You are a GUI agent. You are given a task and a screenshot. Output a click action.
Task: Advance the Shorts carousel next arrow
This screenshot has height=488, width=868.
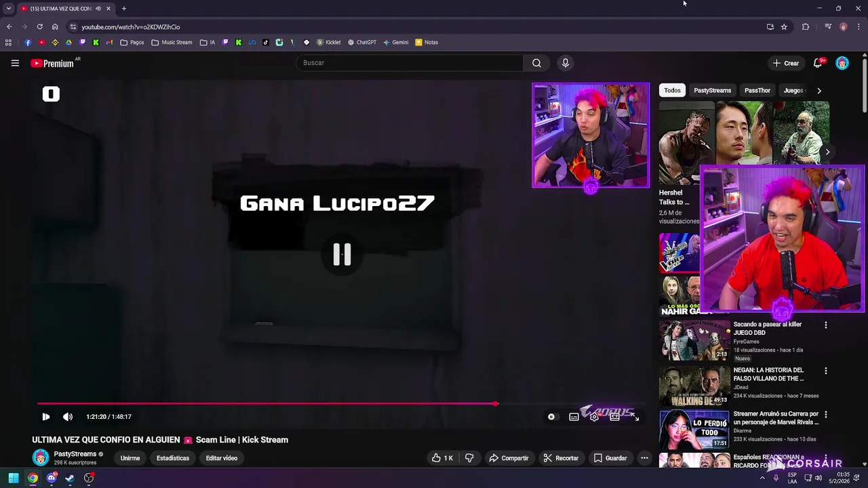tap(827, 152)
